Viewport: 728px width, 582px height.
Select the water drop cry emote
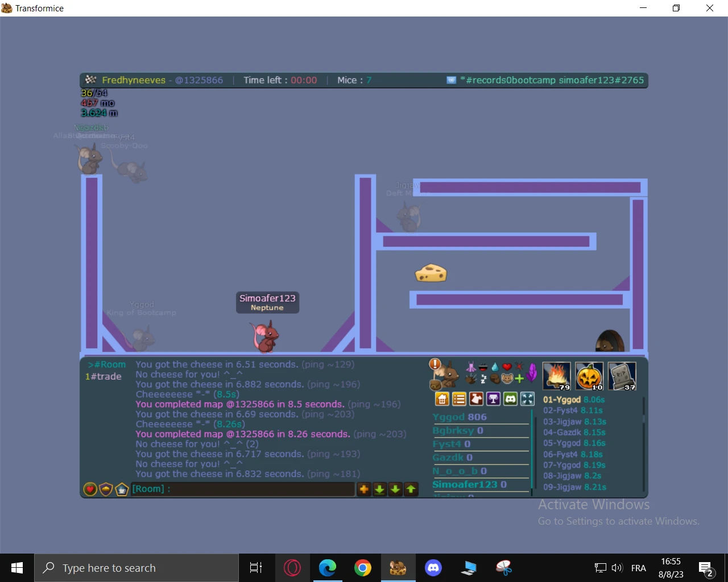(x=495, y=367)
